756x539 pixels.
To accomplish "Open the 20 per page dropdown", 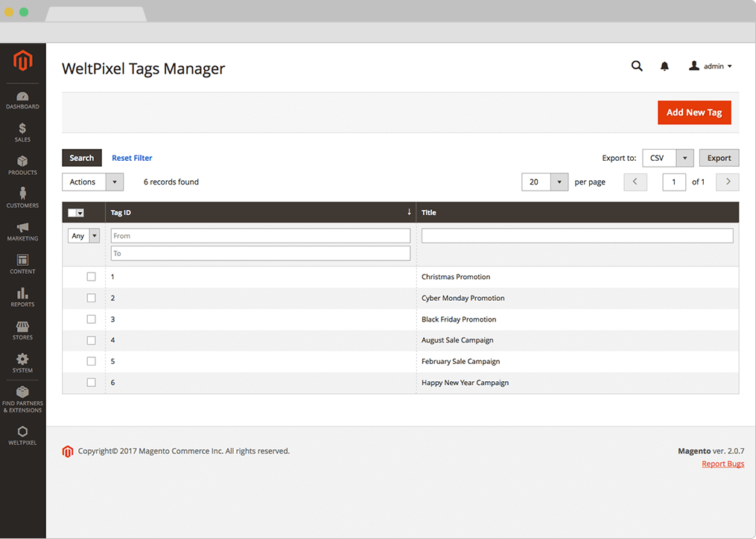I will (x=544, y=182).
